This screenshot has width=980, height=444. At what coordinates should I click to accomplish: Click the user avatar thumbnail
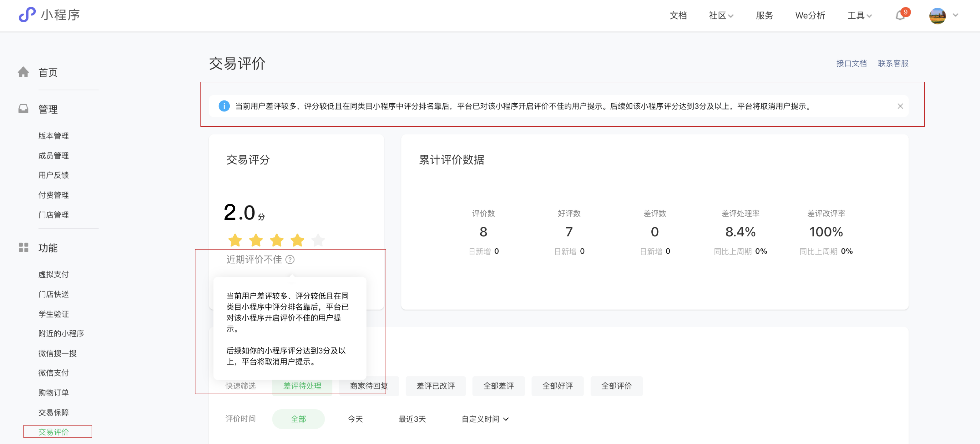[x=937, y=16]
